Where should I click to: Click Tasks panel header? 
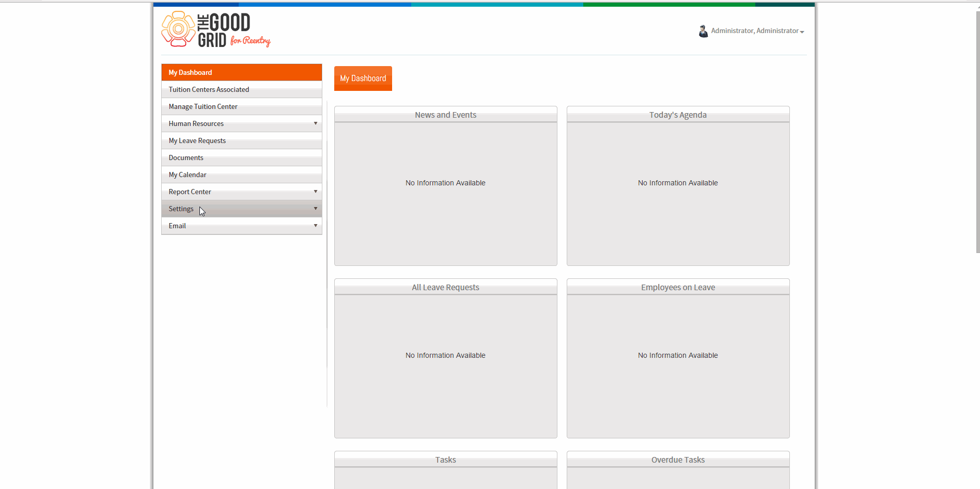point(446,460)
